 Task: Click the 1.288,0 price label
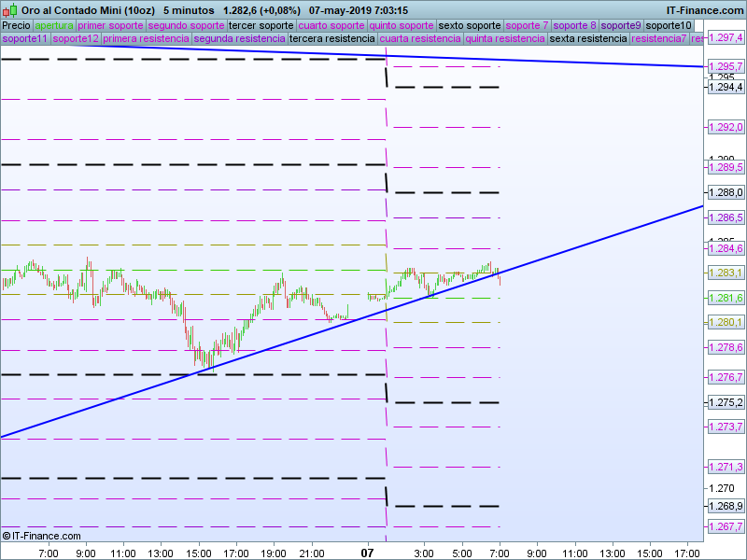tap(726, 192)
